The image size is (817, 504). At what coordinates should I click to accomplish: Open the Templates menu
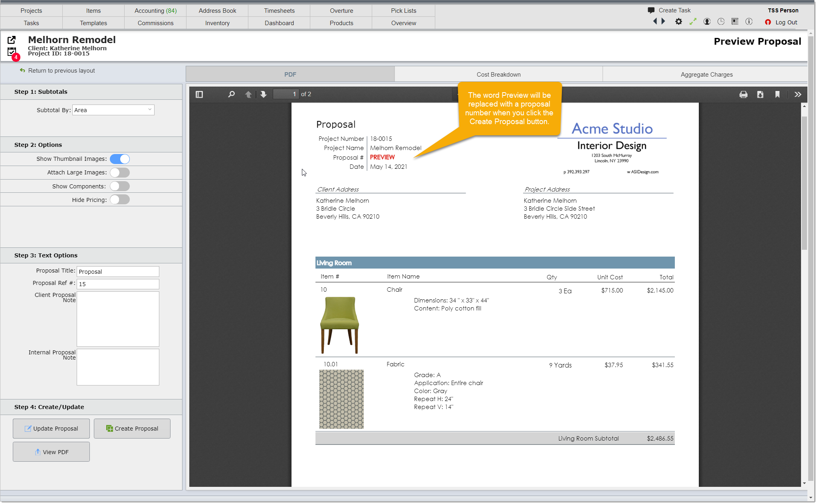point(93,23)
